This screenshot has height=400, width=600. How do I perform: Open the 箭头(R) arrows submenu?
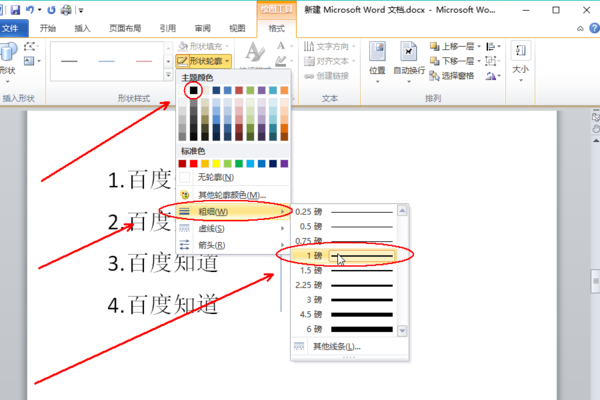click(233, 245)
